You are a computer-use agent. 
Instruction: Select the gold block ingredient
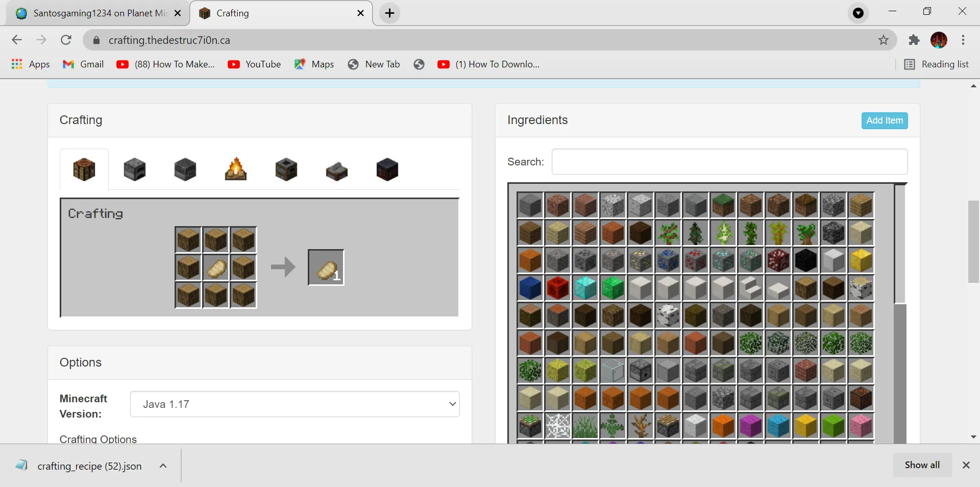(861, 261)
